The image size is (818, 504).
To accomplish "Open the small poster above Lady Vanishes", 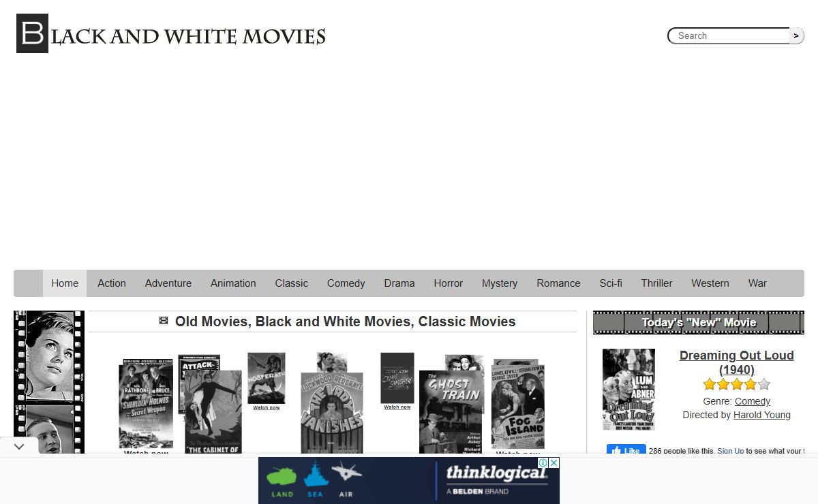I will [332, 362].
